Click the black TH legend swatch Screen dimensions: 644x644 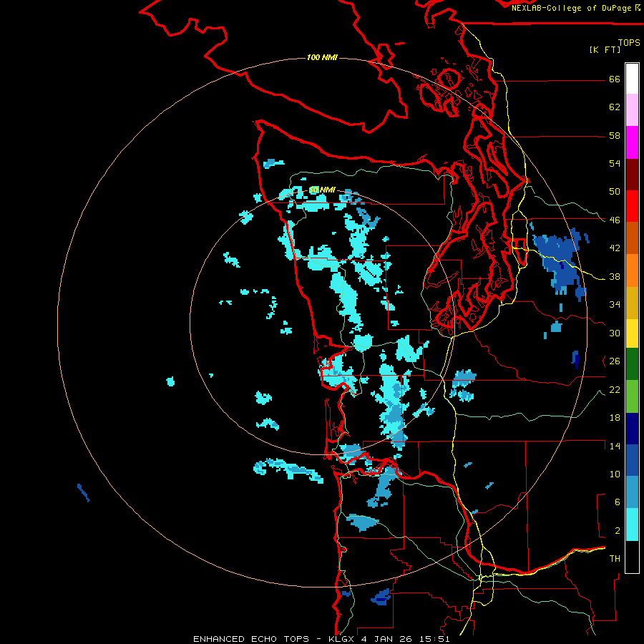pyautogui.click(x=632, y=557)
